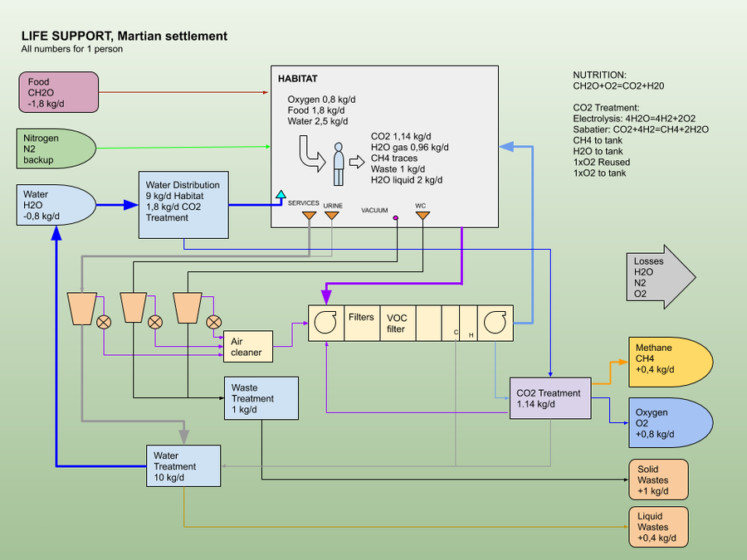Click the rightmost crossed-circle valve near Air cleaner
This screenshot has width=747, height=560.
(x=214, y=322)
